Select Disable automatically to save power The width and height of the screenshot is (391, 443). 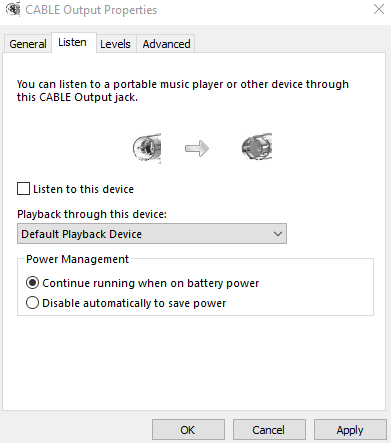pyautogui.click(x=32, y=303)
